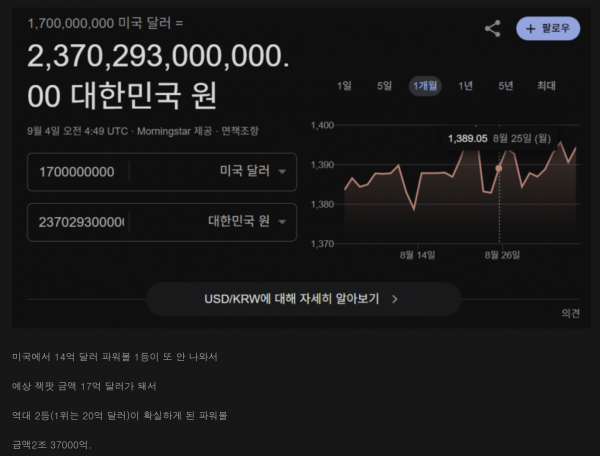The height and width of the screenshot is (456, 600).
Task: Show the 1년 chart range
Action: point(465,86)
